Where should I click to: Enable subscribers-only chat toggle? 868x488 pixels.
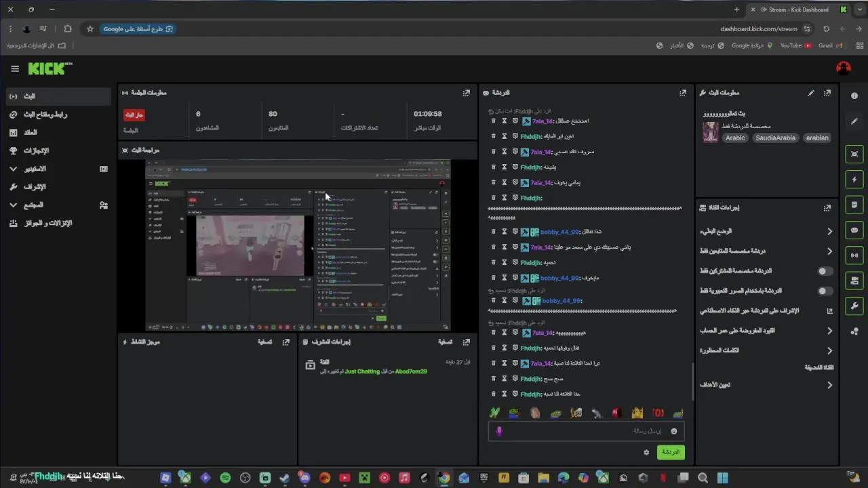click(825, 271)
